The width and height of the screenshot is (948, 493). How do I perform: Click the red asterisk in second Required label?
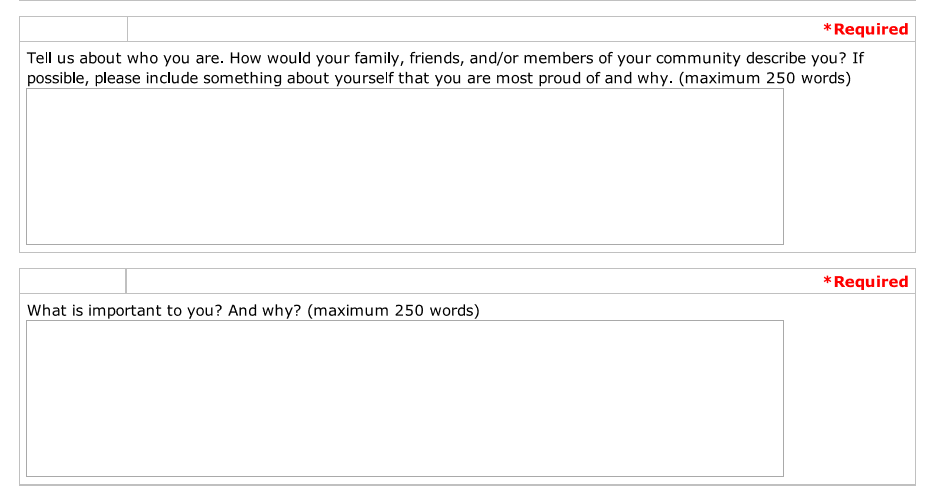click(827, 280)
